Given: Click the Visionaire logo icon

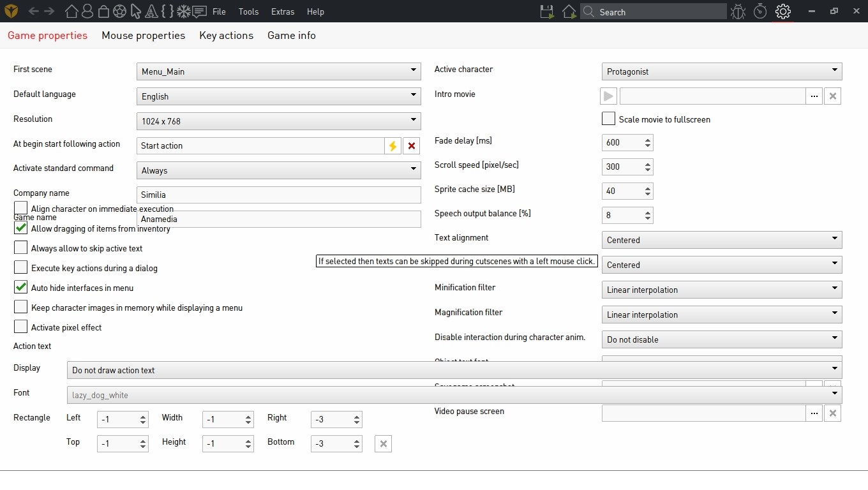Looking at the screenshot, I should click(11, 11).
